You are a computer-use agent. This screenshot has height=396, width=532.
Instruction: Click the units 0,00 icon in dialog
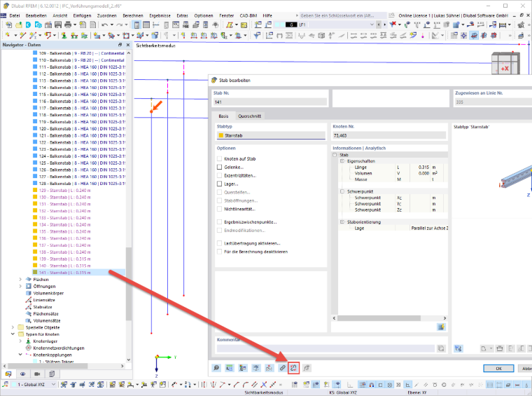(x=230, y=368)
